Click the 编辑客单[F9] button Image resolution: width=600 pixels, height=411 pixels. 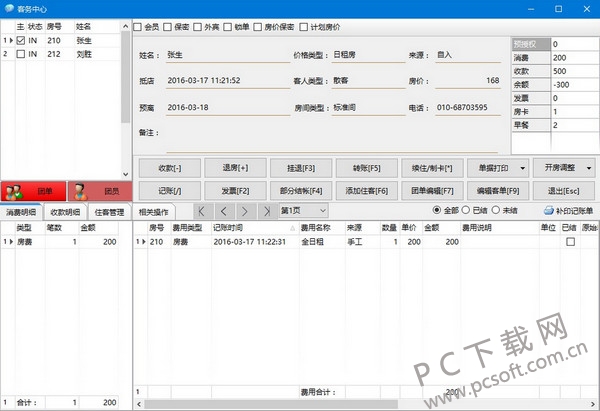coord(498,191)
